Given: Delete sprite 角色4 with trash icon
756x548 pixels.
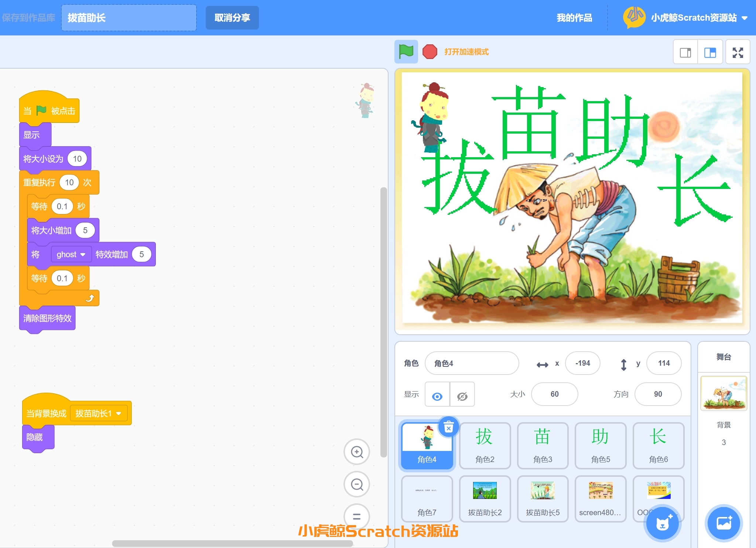Looking at the screenshot, I should pyautogui.click(x=448, y=427).
